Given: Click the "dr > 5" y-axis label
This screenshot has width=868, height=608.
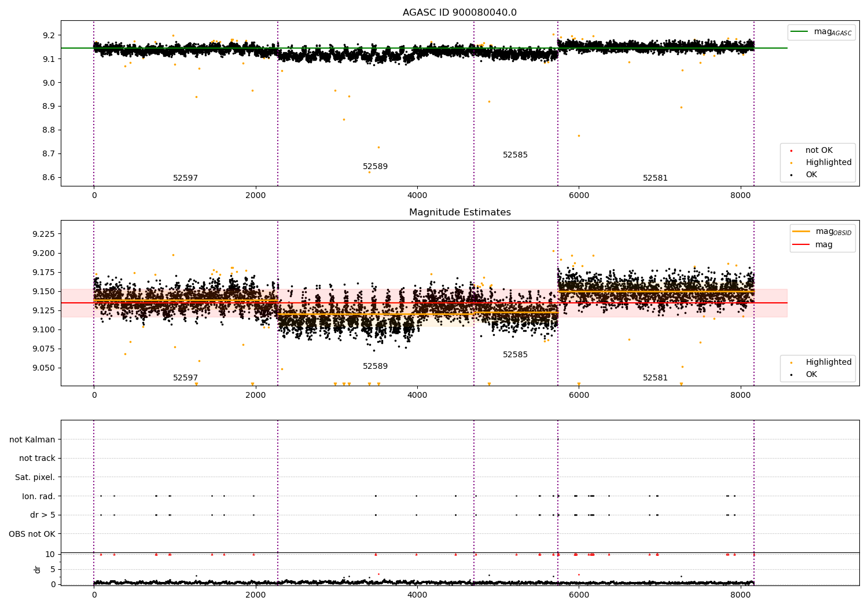Looking at the screenshot, I should tap(43, 515).
